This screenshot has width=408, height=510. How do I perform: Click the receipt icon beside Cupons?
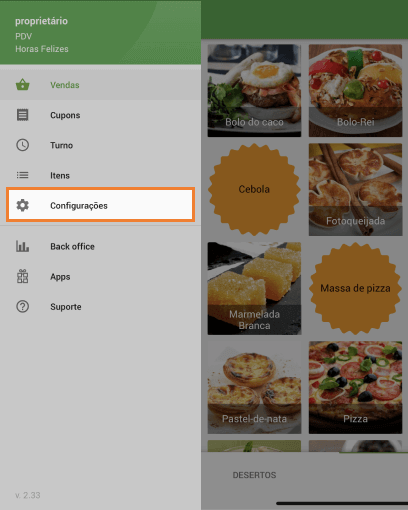23,115
